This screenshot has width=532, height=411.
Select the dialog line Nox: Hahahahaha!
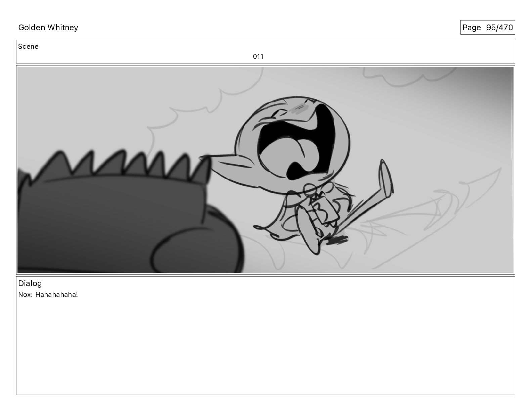tap(48, 295)
